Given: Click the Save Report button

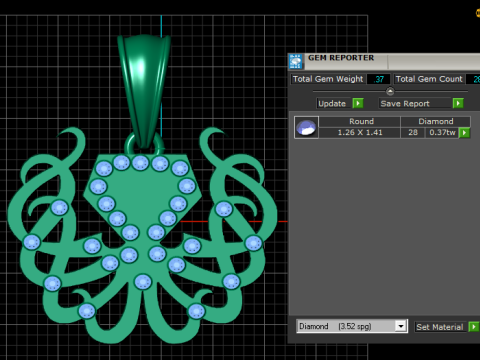Looking at the screenshot, I should (x=415, y=103).
